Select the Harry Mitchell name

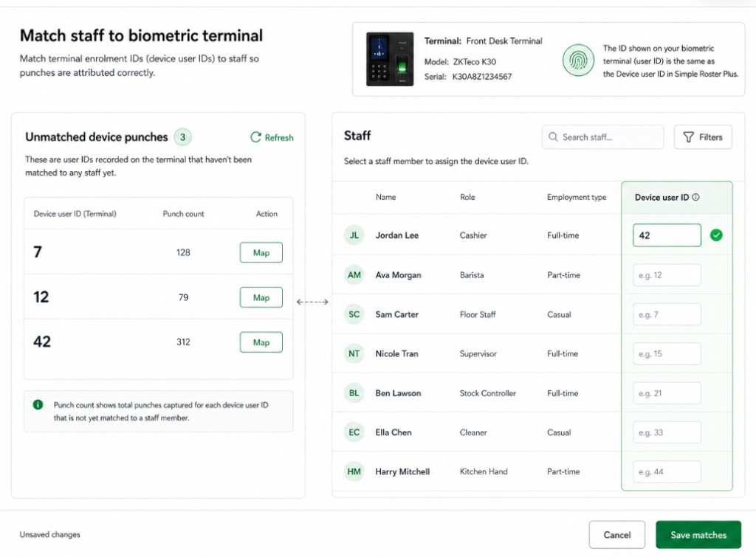pyautogui.click(x=402, y=471)
